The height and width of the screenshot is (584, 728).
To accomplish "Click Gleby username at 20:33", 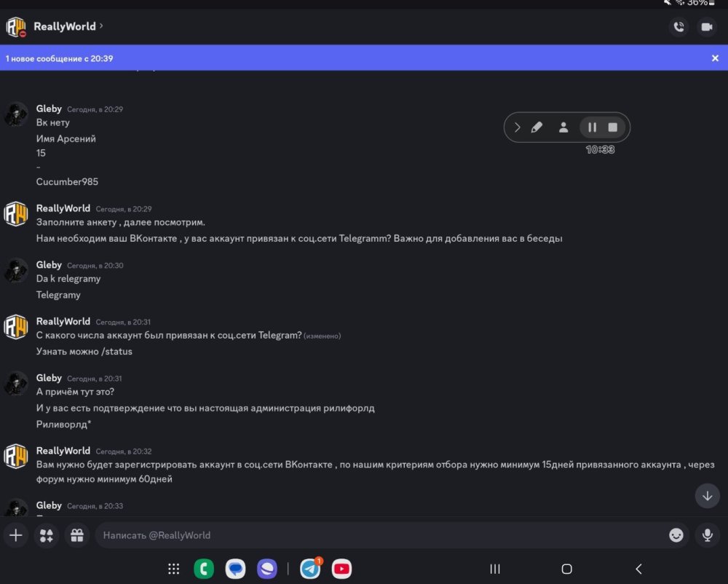I will coord(49,505).
